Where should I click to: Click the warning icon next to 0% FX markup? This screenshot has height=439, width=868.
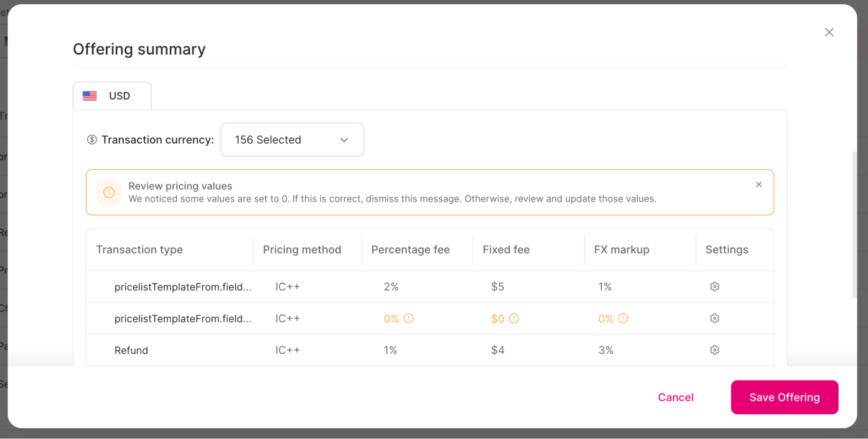point(623,318)
